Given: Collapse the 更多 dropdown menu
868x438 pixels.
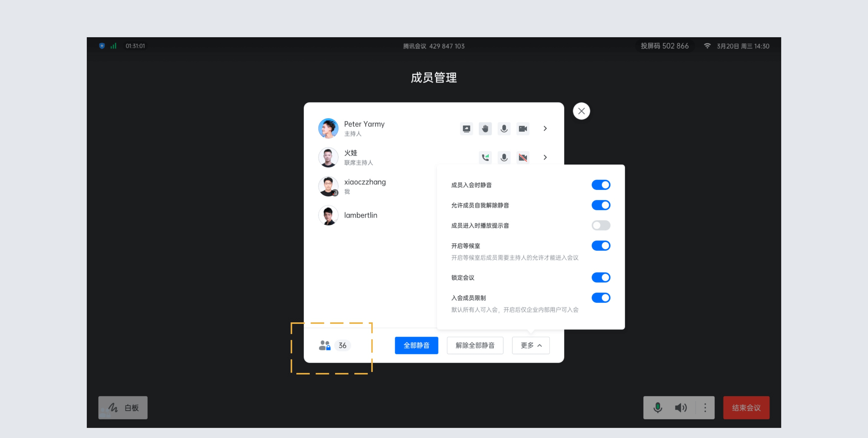Looking at the screenshot, I should tap(531, 345).
